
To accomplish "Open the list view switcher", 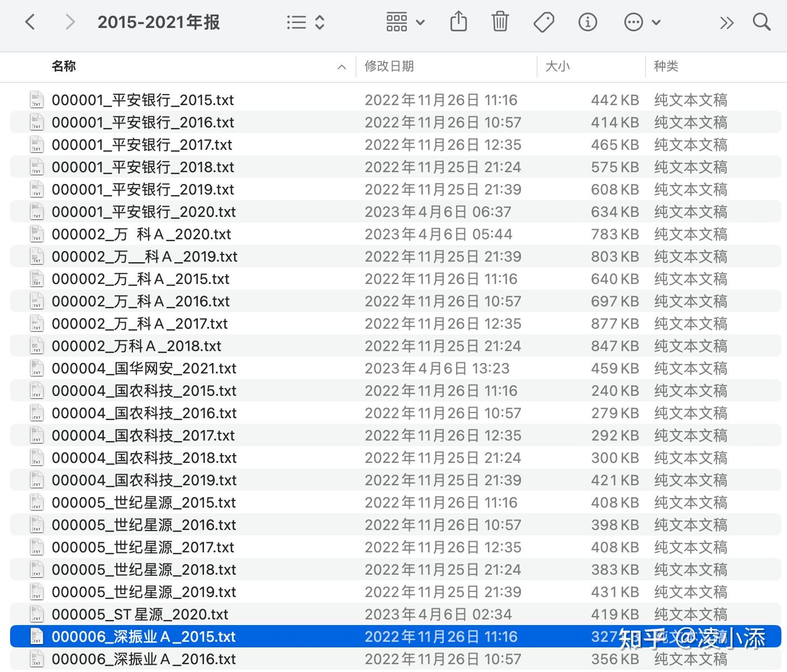I will coord(305,22).
